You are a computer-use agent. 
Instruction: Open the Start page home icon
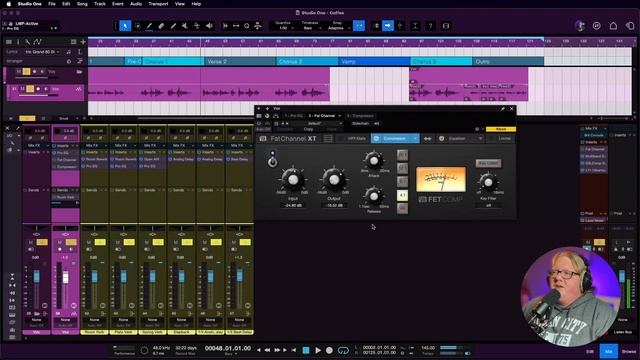coord(613,26)
